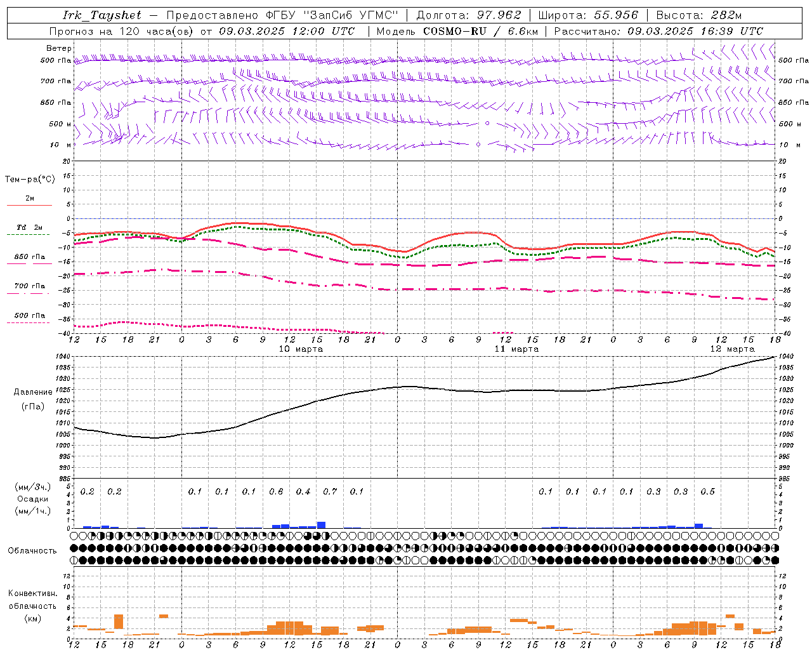812x650 pixels.
Task: Click the Td 2м dew point legend entry
Action: pos(30,227)
